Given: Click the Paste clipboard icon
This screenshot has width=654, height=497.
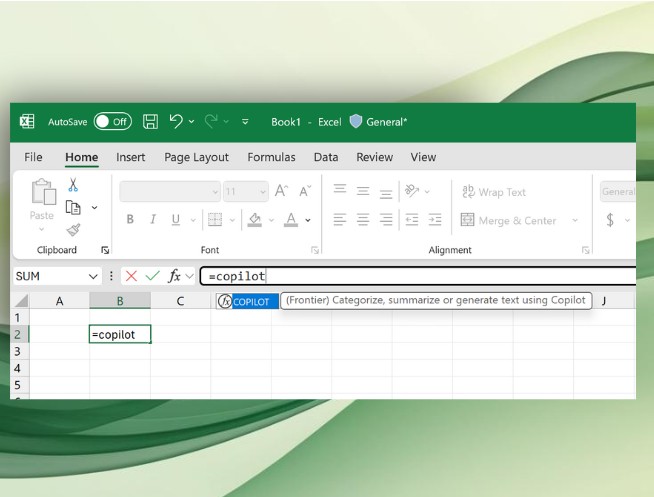Looking at the screenshot, I should click(43, 192).
